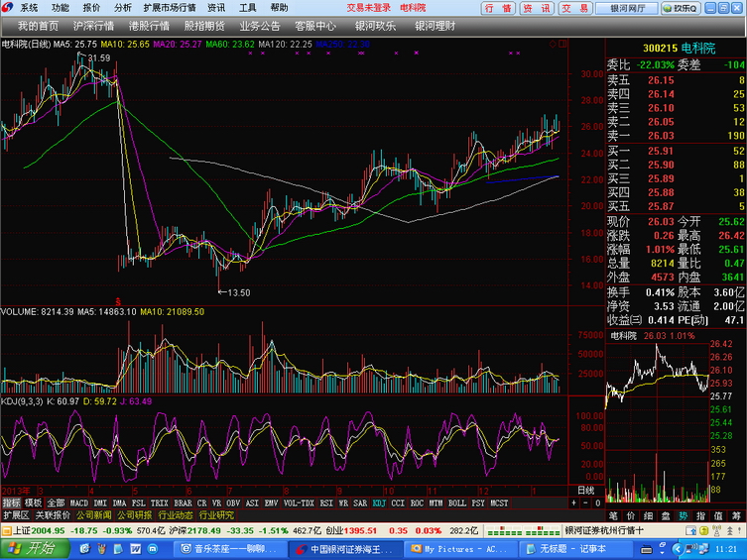
Task: Click the Galaxy Securities logo icon
Action: [x=8, y=7]
